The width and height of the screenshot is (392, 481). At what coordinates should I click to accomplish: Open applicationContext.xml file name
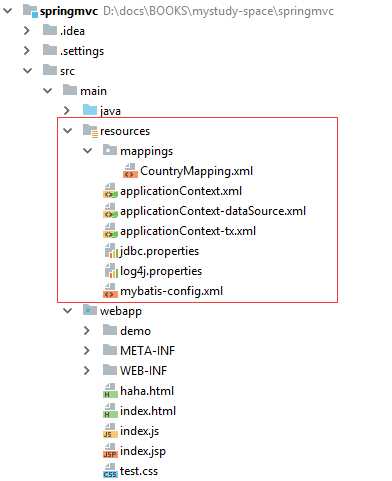pos(181,191)
